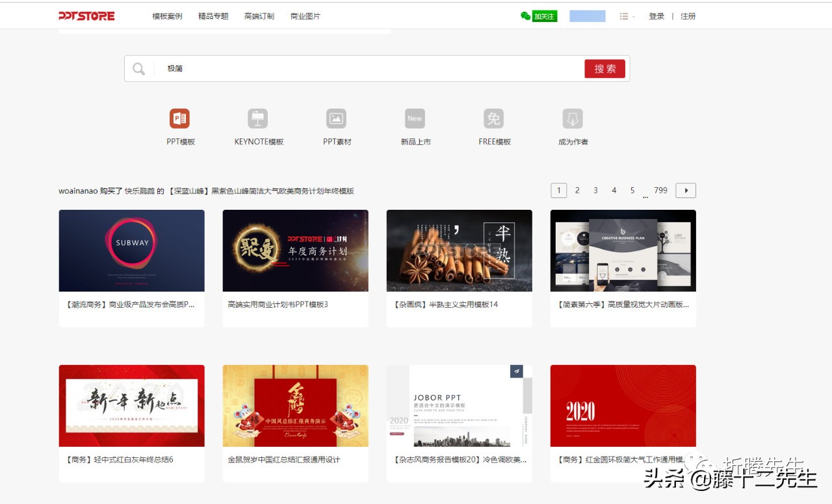The height and width of the screenshot is (504, 832).
Task: Open 商业图片 in top navigation
Action: coord(305,16)
